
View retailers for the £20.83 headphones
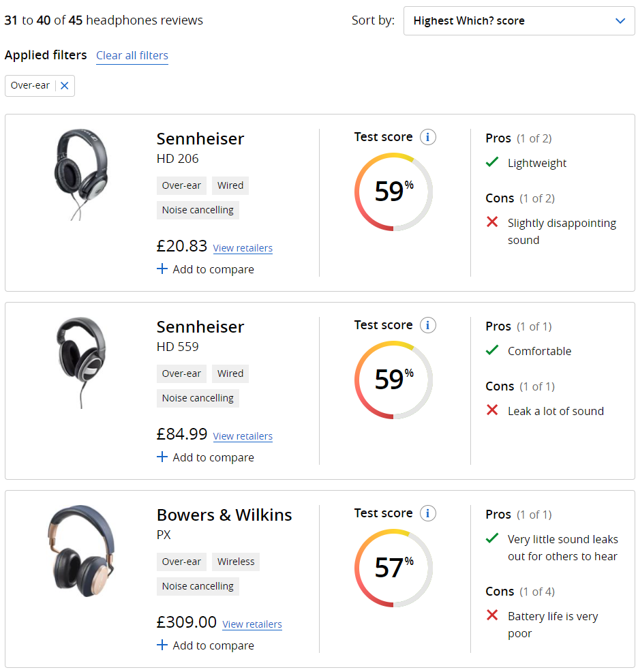243,248
